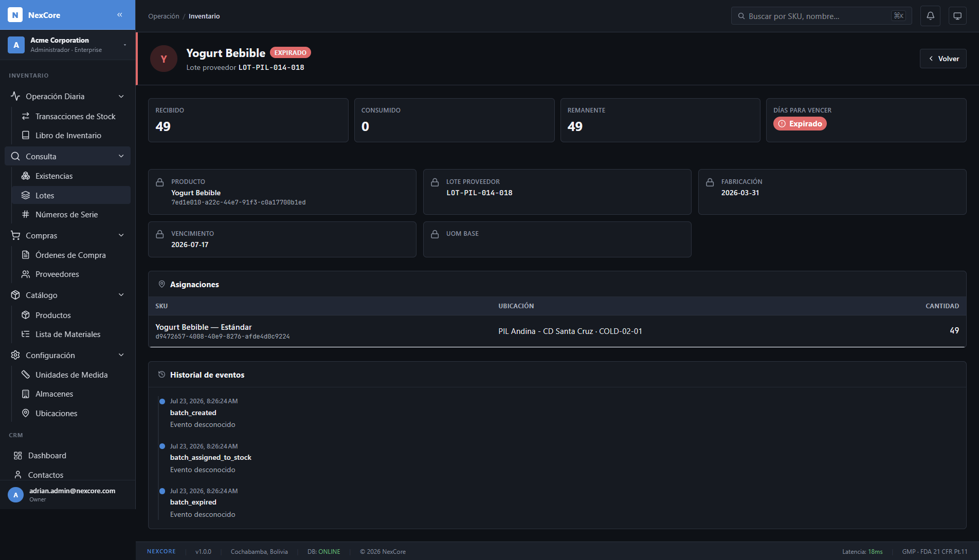Click the Compras shopping cart icon
The height and width of the screenshot is (560, 979).
click(15, 236)
